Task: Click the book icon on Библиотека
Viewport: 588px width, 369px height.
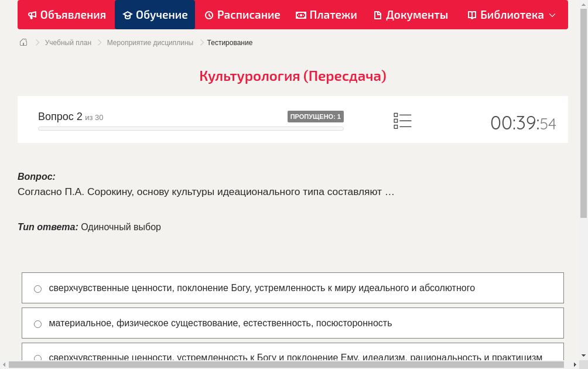Action: click(471, 15)
